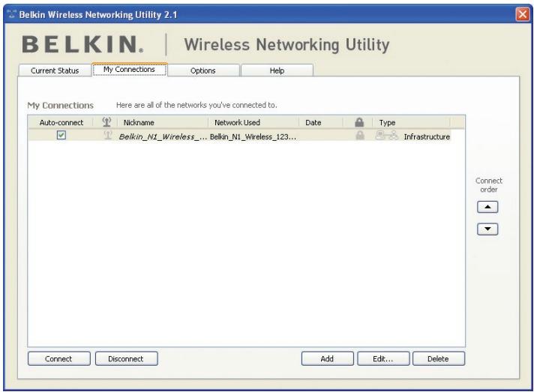The width and height of the screenshot is (534, 392).
Task: Sort by the Type column header
Action: pyautogui.click(x=411, y=122)
